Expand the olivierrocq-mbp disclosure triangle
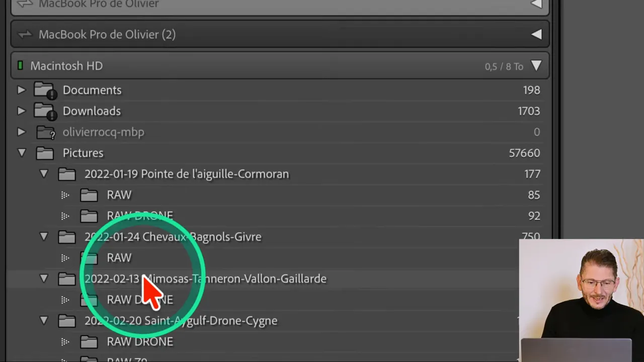Screen dimensions: 644x362 point(21,132)
